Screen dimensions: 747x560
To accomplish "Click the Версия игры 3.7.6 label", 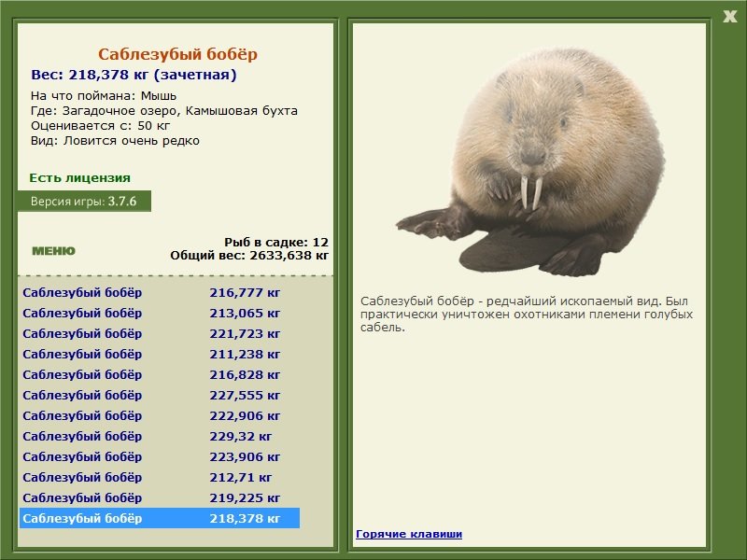I will pos(84,201).
